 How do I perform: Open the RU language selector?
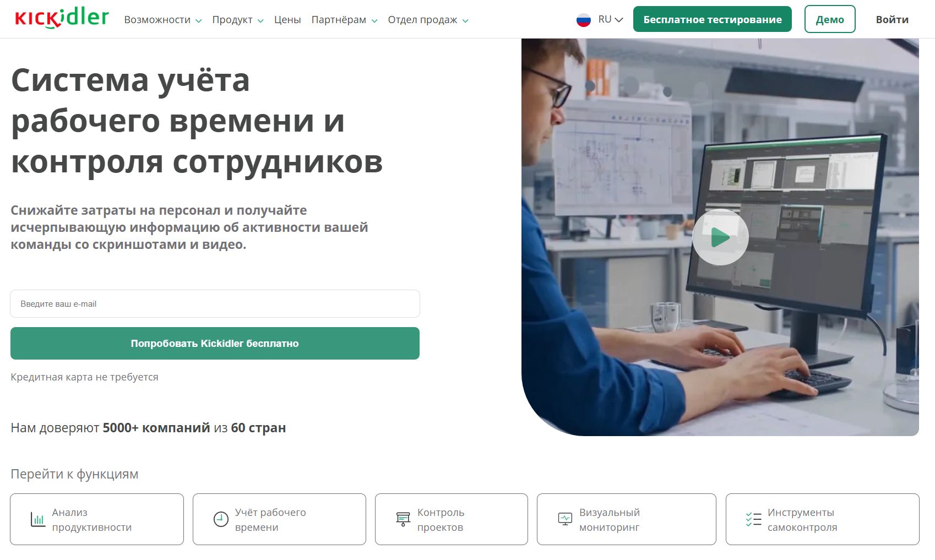click(611, 19)
